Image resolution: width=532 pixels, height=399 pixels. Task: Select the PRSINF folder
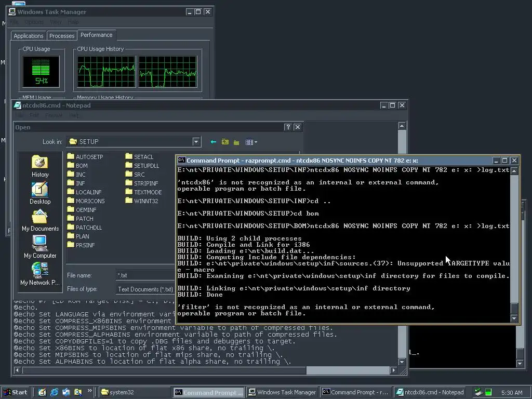pyautogui.click(x=81, y=245)
